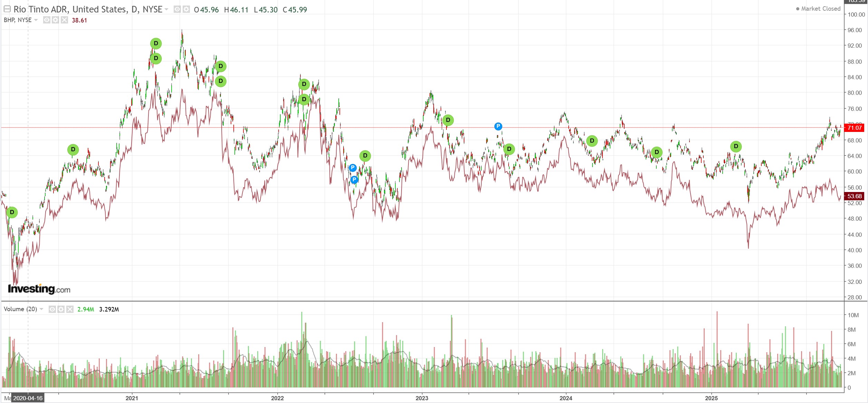Remove Volume indicator with X icon
This screenshot has height=403, width=868.
pyautogui.click(x=70, y=309)
